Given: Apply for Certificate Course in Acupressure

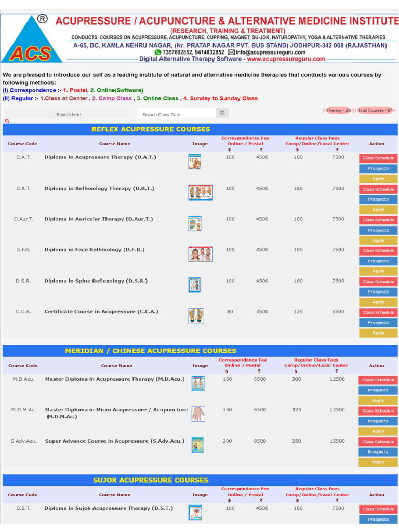Looking at the screenshot, I should (378, 333).
